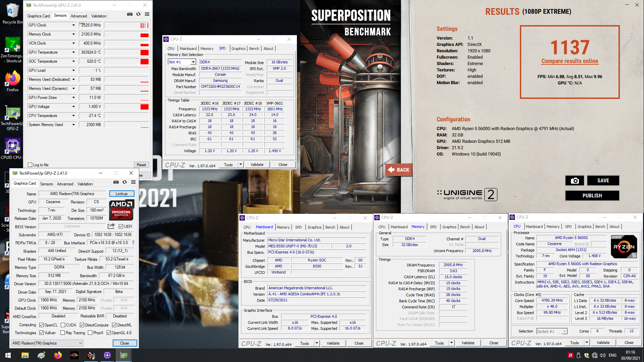
Task: Click BACK button in Superposition
Action: [398, 170]
